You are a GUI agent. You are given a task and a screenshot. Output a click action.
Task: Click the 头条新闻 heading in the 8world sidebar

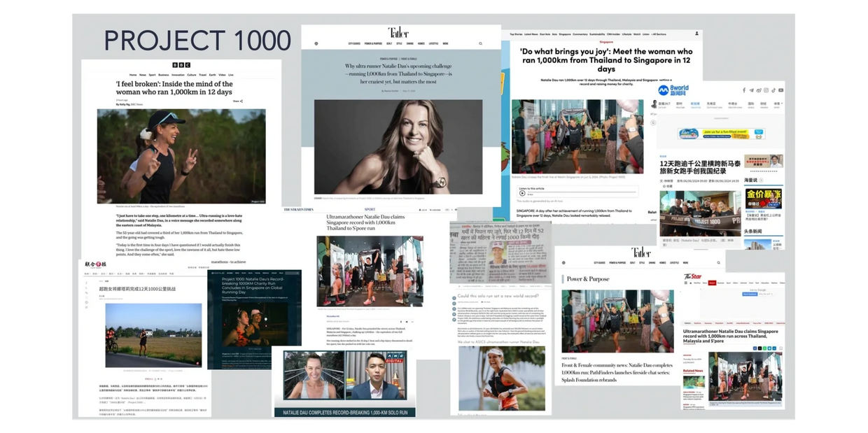[753, 231]
